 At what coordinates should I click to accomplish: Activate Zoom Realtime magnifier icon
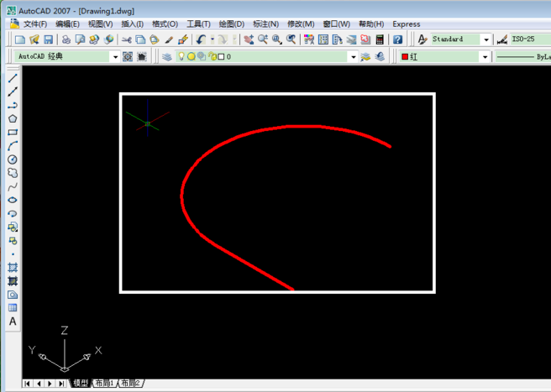click(263, 39)
